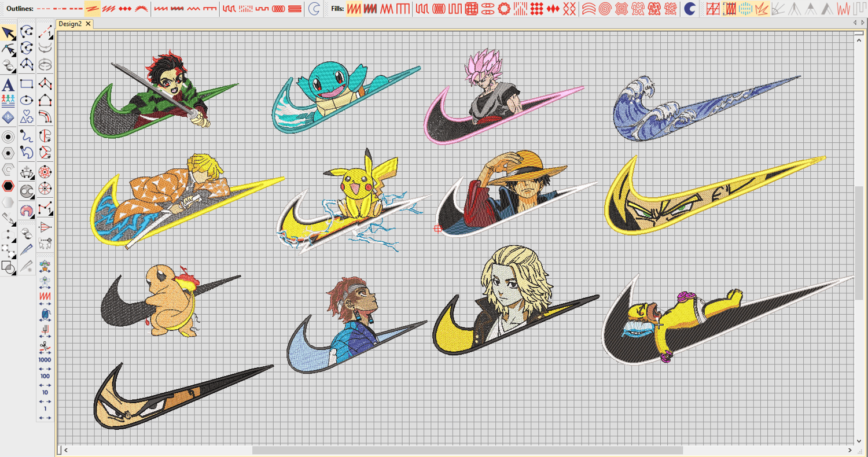This screenshot has width=868, height=457.
Task: Apply the Satin fill stitch
Action: (354, 9)
